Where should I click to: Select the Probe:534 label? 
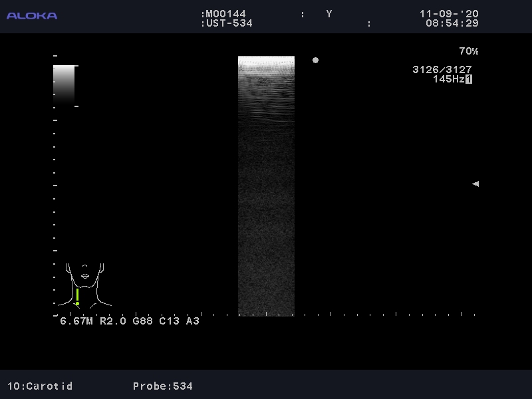coord(163,386)
